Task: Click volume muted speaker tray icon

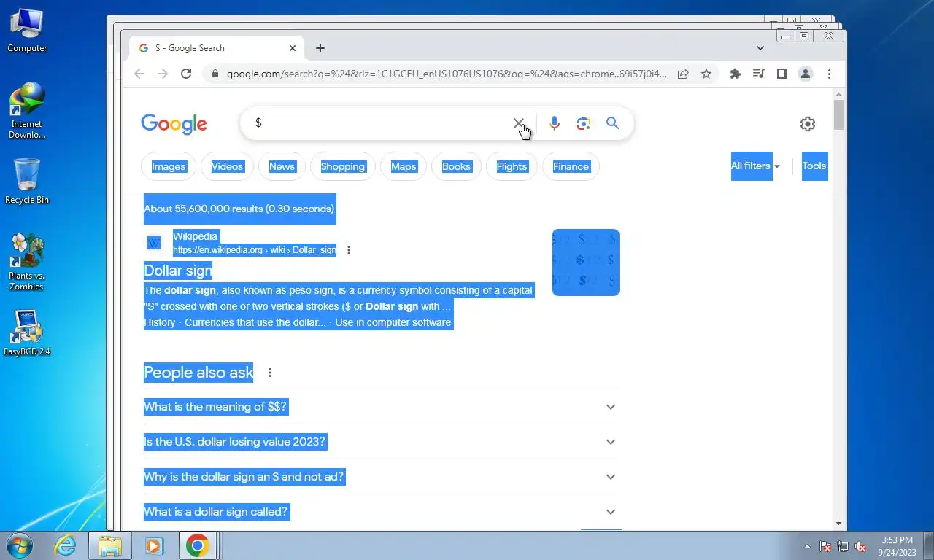Action: tap(861, 546)
